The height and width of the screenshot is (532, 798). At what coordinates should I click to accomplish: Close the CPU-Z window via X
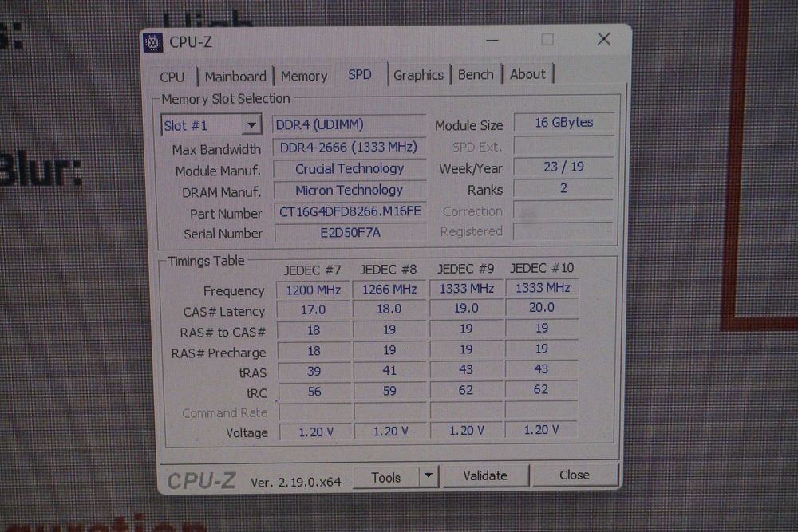tap(603, 39)
